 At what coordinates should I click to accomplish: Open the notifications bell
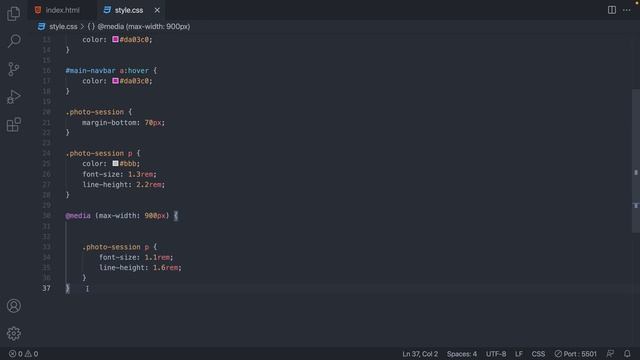[x=627, y=354]
